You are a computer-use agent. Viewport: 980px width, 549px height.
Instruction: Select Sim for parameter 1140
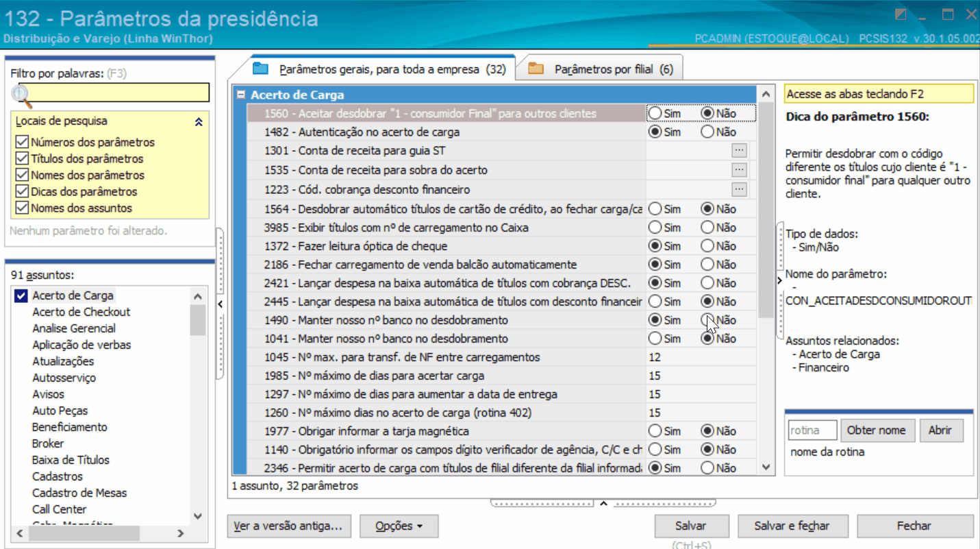tap(655, 450)
